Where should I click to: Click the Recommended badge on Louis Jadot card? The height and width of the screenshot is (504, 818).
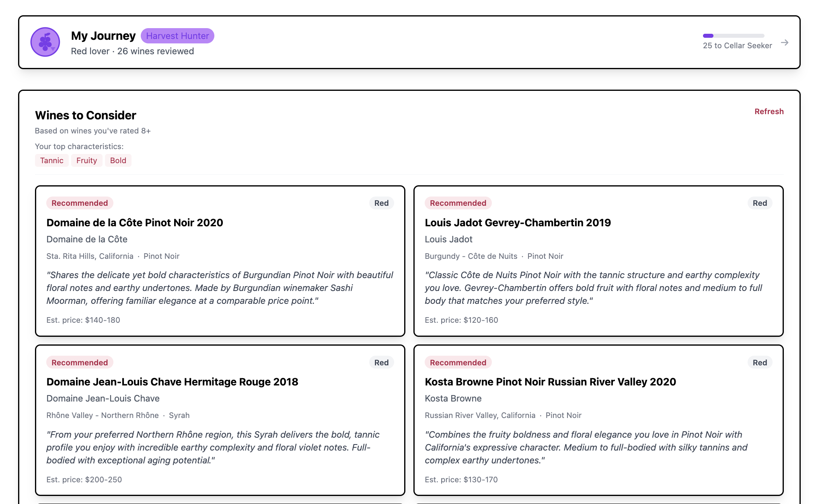[457, 203]
